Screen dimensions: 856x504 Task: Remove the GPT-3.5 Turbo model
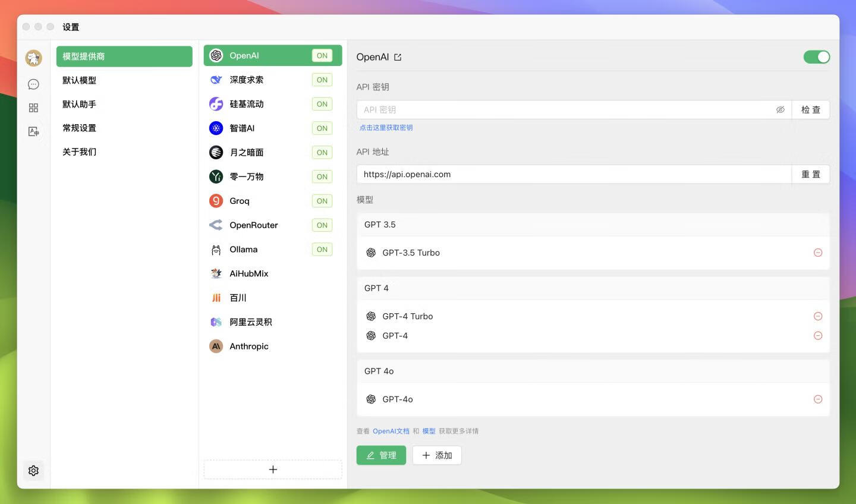[818, 253]
